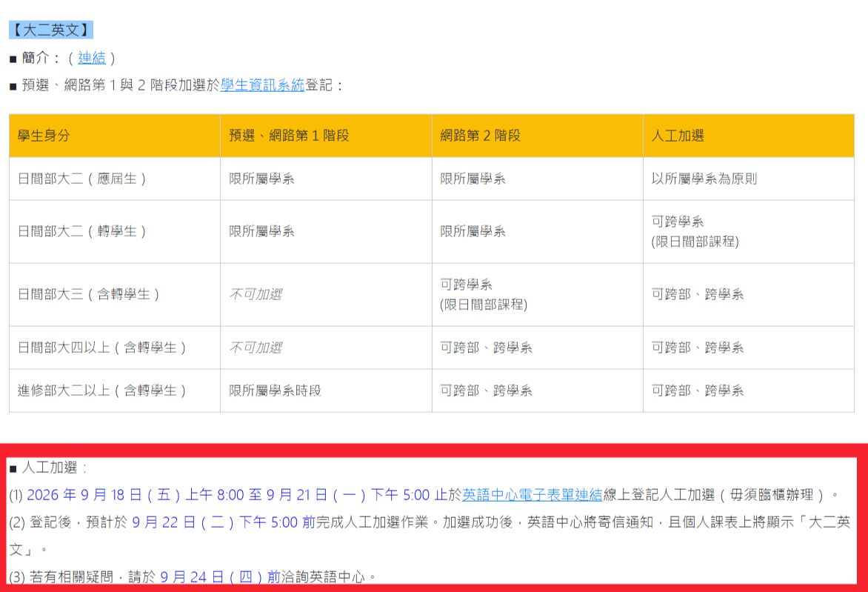Select the 進修部大二以上（含轉學生）row cell
This screenshot has width=868, height=592.
point(115,390)
